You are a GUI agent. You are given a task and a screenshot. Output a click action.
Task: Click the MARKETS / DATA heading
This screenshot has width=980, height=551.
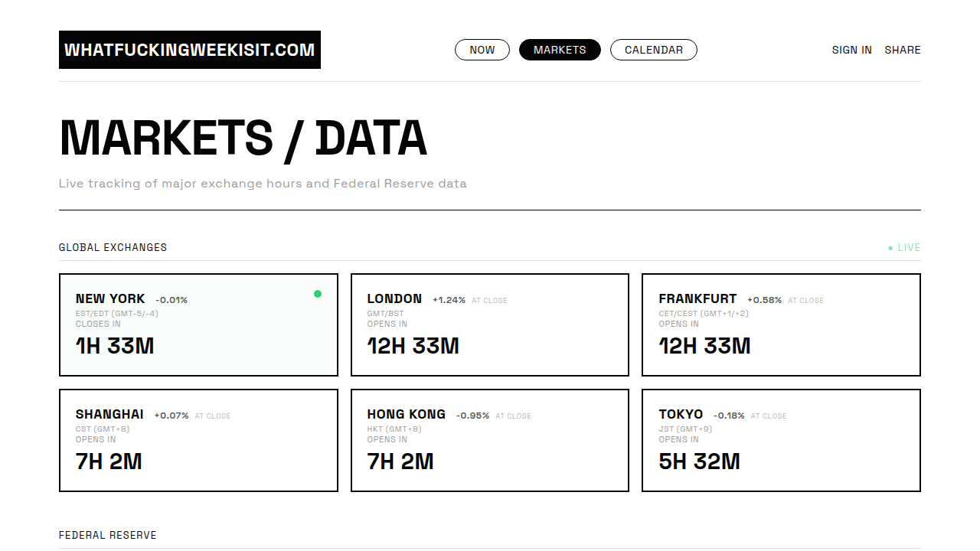tap(243, 139)
